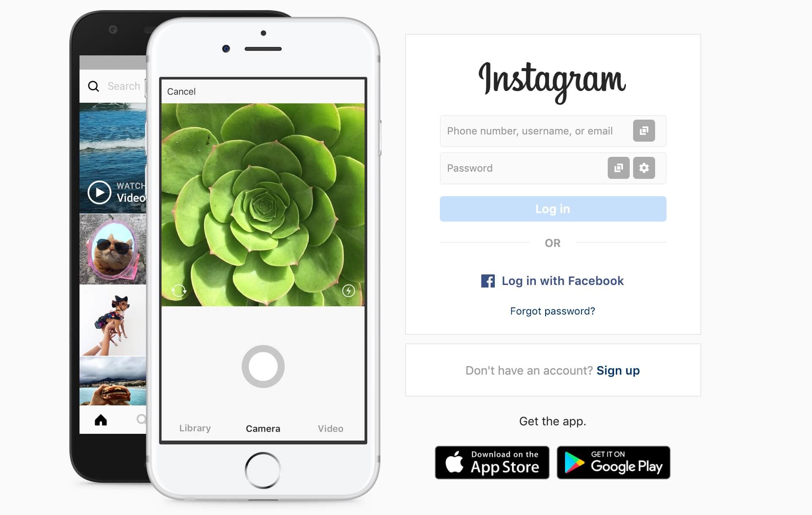Click Cancel to dismiss camera

(182, 90)
